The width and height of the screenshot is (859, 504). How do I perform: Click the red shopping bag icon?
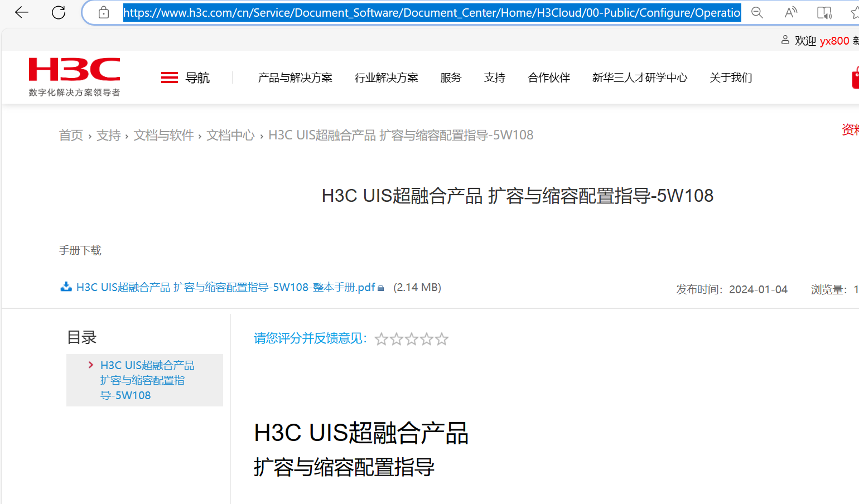coord(856,77)
